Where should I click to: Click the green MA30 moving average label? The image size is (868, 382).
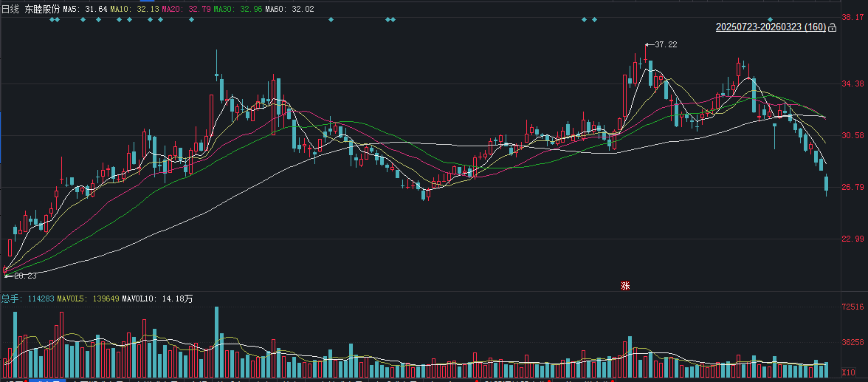[230, 9]
